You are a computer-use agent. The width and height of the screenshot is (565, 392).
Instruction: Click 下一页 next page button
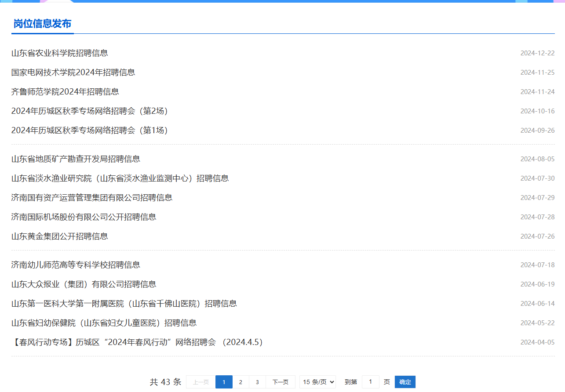[281, 382]
